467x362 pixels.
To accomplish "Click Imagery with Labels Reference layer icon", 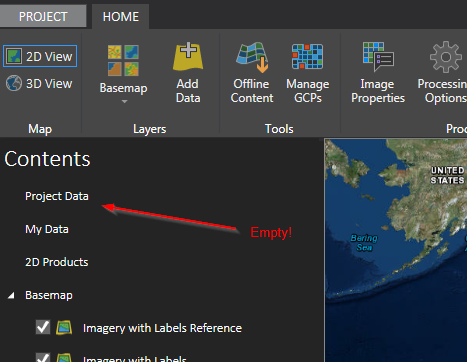I will (64, 328).
